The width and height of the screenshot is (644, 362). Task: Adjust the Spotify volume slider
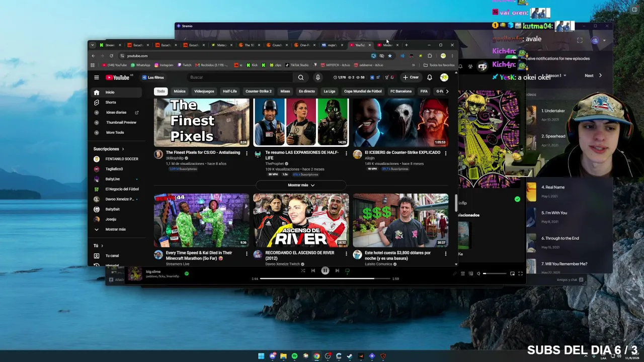(495, 274)
